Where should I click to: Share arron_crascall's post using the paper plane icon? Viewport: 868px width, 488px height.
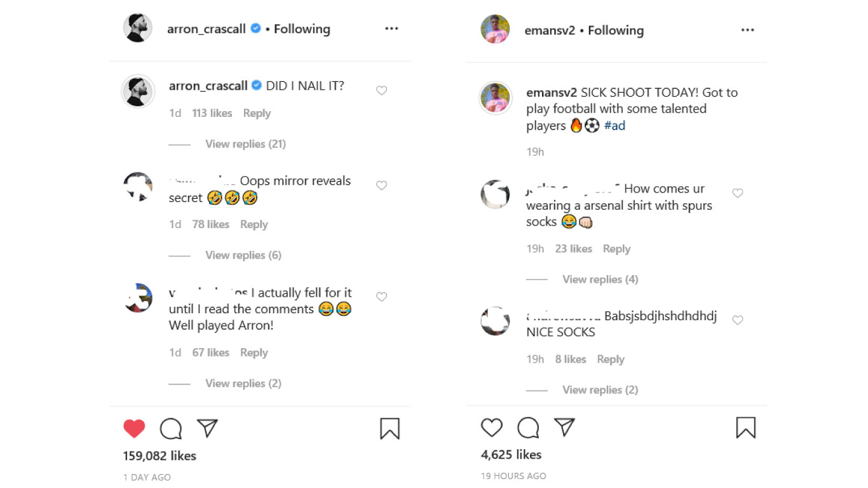[x=208, y=428]
